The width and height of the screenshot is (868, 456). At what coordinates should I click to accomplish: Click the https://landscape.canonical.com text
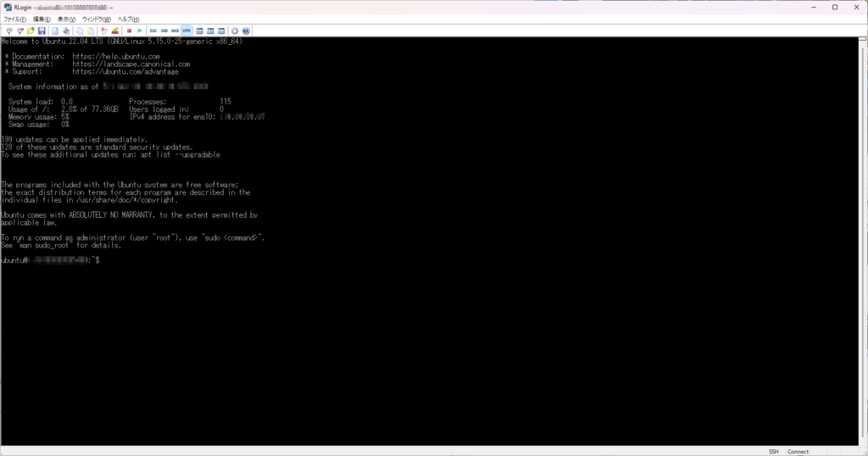tap(131, 64)
